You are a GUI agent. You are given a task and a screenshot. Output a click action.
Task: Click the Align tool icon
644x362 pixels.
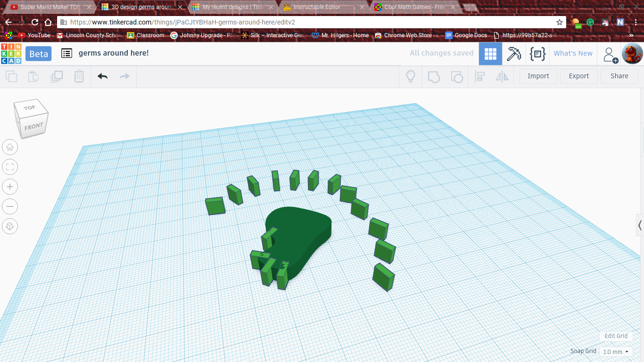[x=480, y=76]
